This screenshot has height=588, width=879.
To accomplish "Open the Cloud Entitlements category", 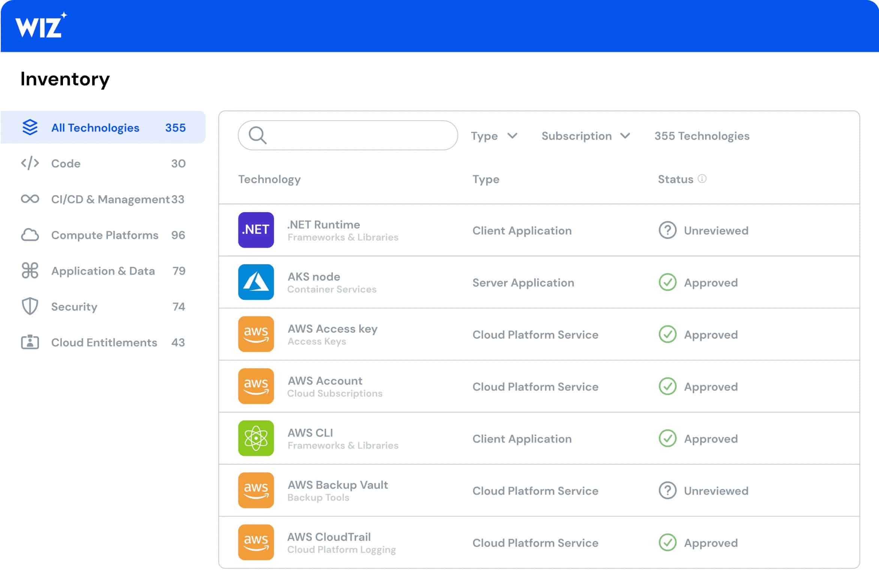I will 103,342.
